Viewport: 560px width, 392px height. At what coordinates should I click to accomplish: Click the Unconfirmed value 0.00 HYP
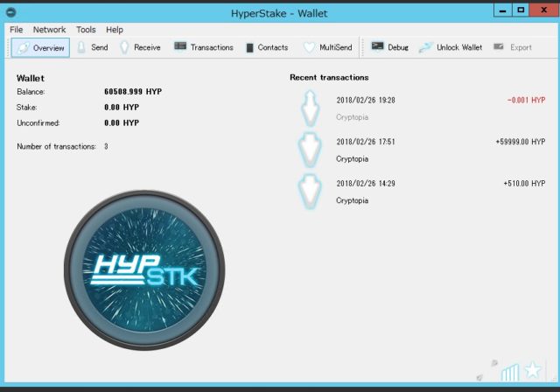coord(122,123)
